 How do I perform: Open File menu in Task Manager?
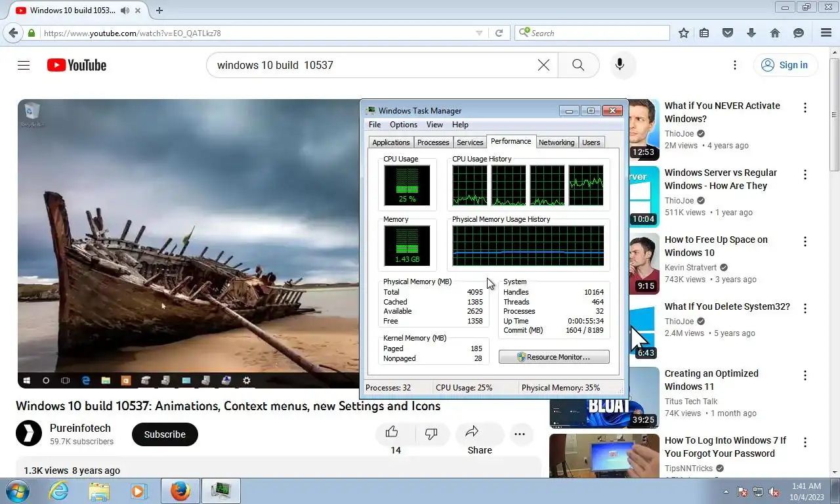[x=375, y=125]
